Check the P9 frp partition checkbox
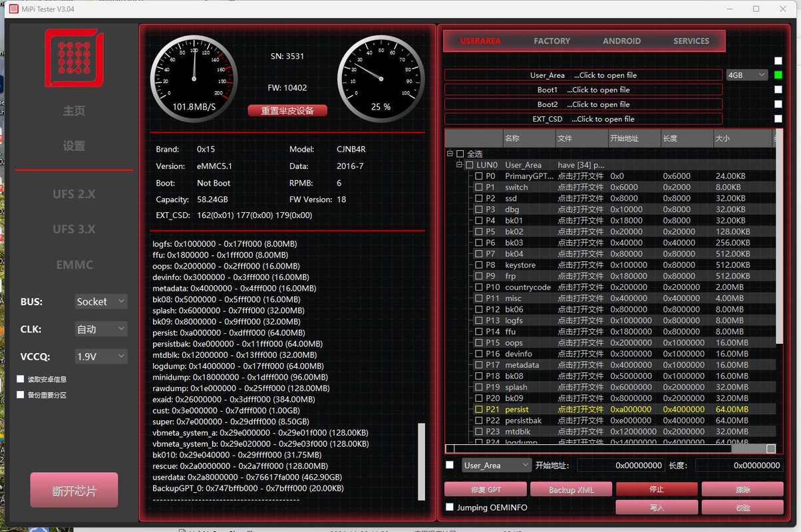Screen dimensions: 801x532 click(479, 276)
